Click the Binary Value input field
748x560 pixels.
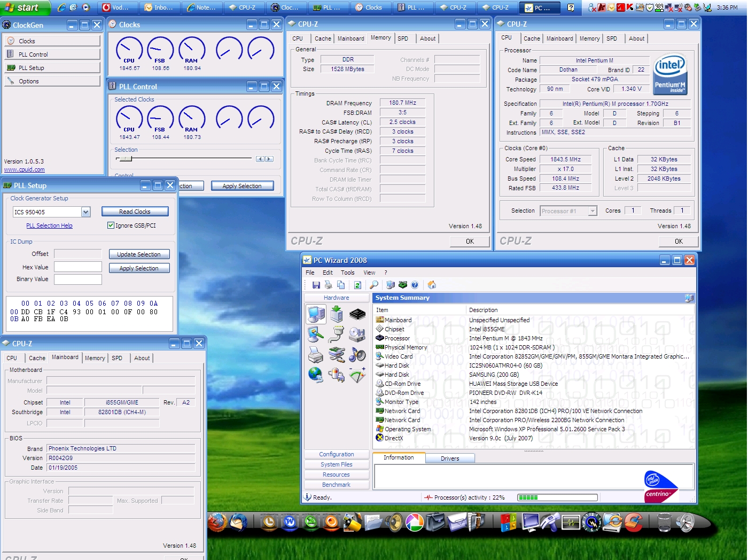78,279
